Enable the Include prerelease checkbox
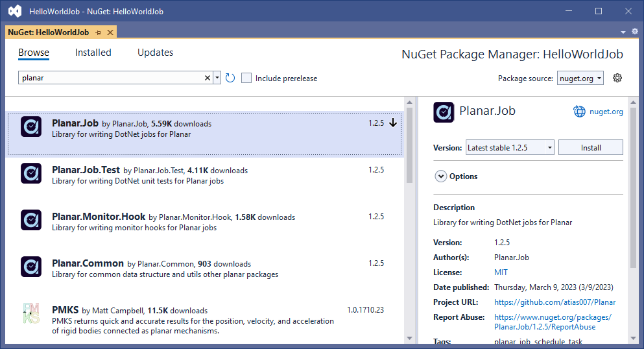 click(x=246, y=78)
